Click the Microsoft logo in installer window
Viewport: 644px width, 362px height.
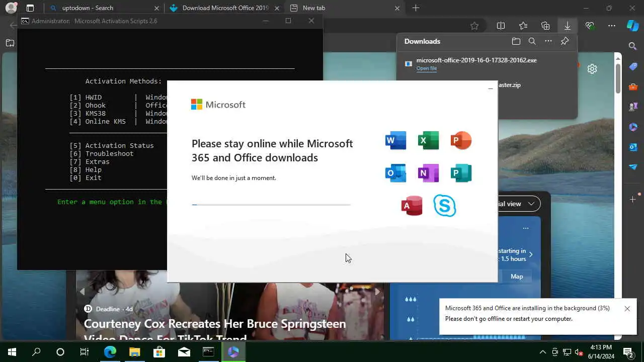tap(218, 105)
